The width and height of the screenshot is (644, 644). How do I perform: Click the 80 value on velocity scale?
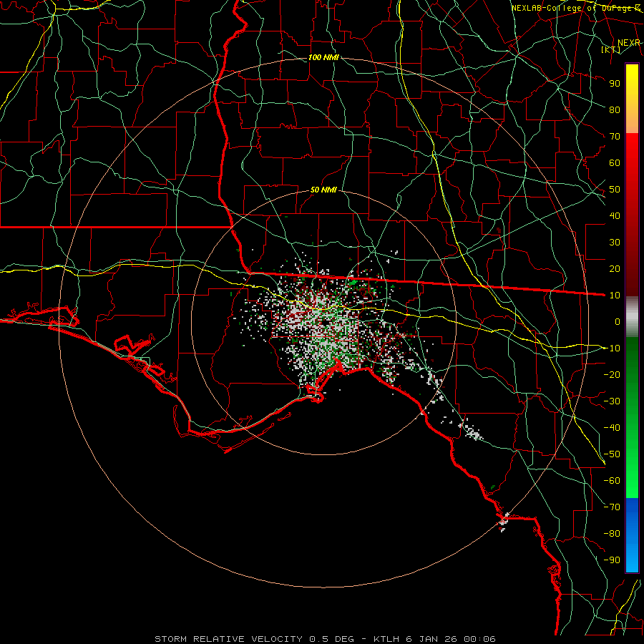pos(615,109)
